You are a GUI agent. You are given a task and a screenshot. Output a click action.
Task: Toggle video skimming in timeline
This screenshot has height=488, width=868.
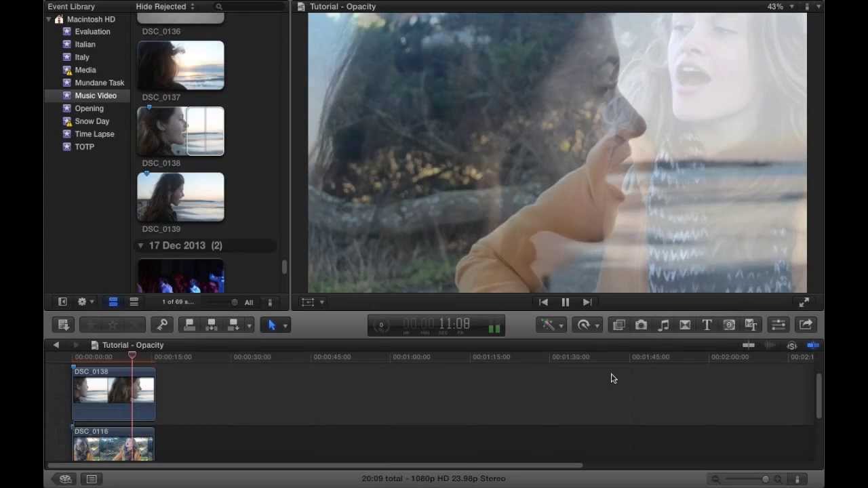point(749,346)
